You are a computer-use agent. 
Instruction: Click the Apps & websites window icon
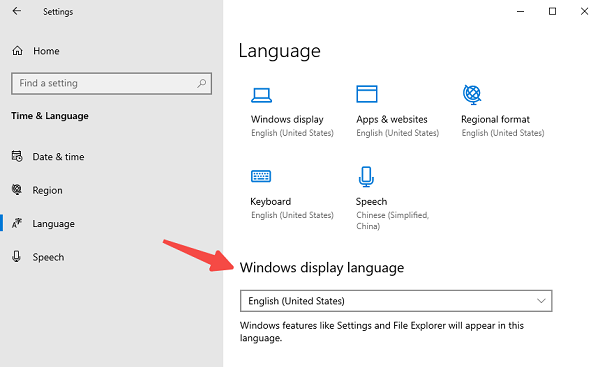367,94
